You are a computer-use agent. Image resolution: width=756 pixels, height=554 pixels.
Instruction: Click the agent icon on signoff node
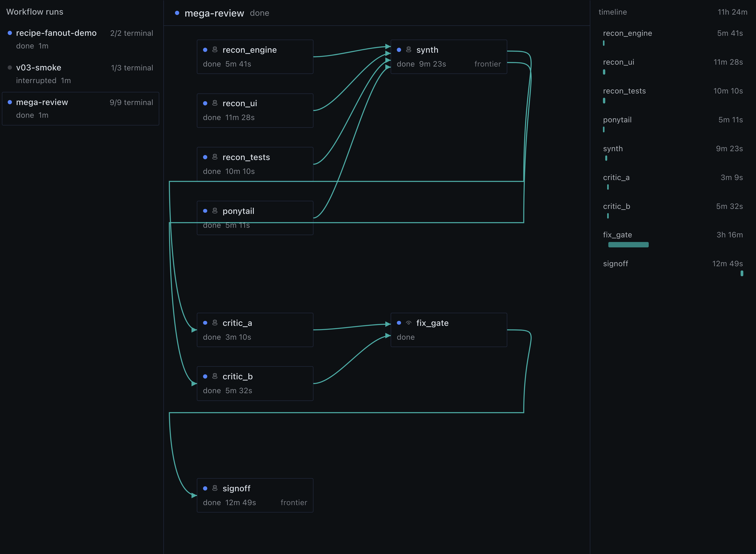(x=215, y=488)
